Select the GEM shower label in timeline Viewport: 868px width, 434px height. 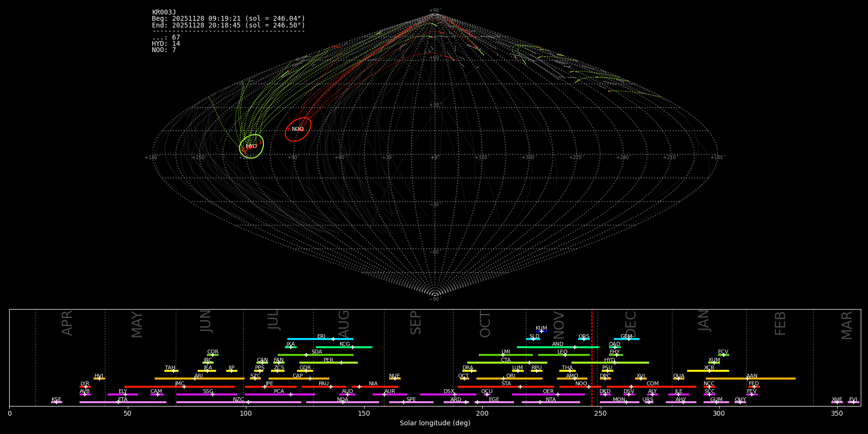(x=626, y=337)
